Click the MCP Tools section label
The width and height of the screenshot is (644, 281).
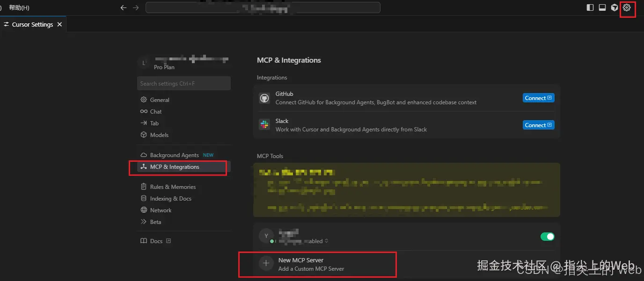pos(270,156)
